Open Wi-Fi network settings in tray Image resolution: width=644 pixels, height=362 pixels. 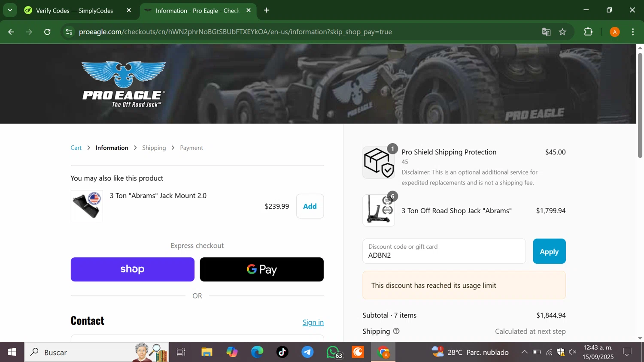pyautogui.click(x=549, y=352)
